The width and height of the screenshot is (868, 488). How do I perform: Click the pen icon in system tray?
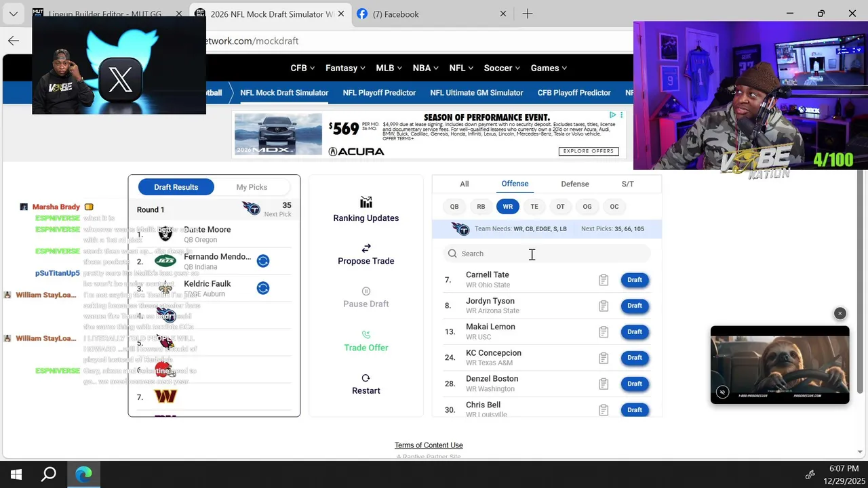point(810,474)
